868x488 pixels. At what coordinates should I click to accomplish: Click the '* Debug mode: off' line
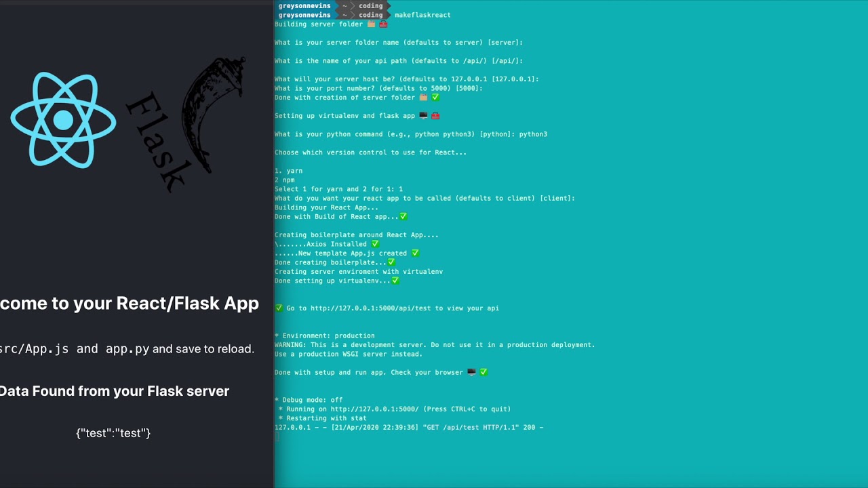point(309,400)
